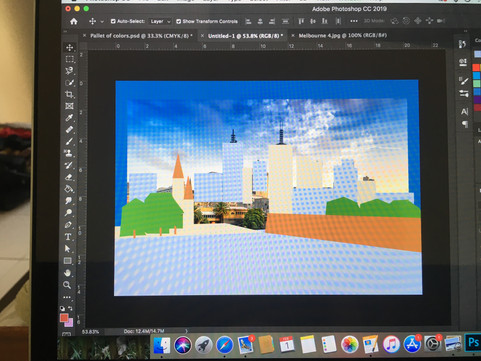Open the History panel icon

click(x=463, y=44)
